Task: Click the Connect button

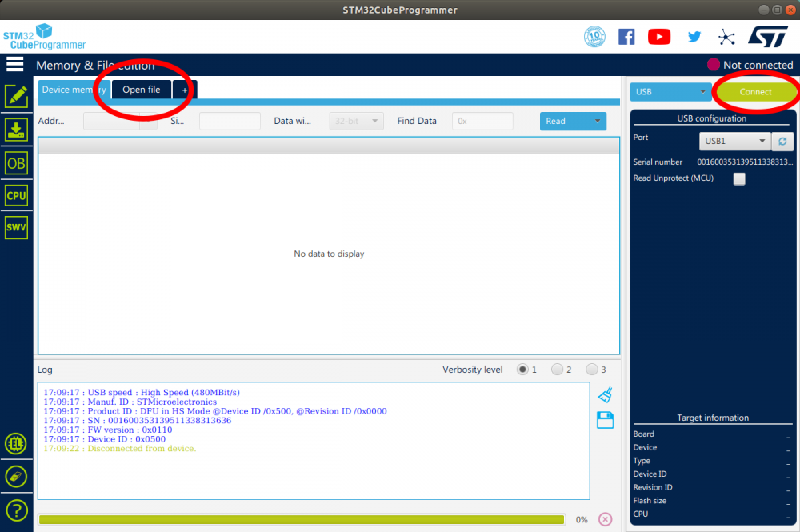Action: coord(755,91)
